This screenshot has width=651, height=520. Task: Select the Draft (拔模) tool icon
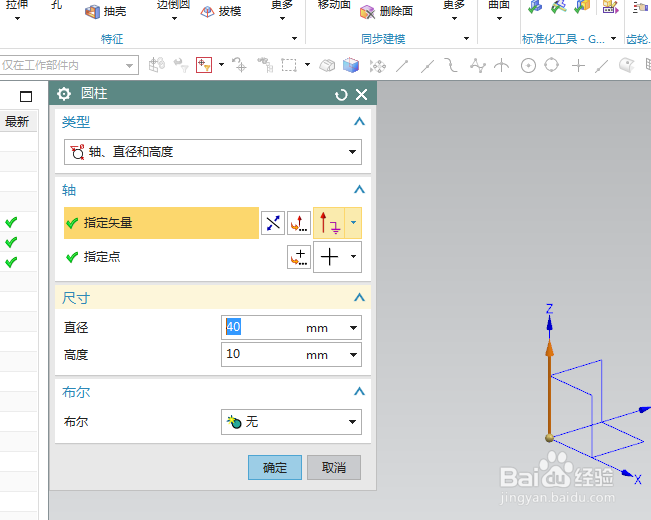point(207,12)
